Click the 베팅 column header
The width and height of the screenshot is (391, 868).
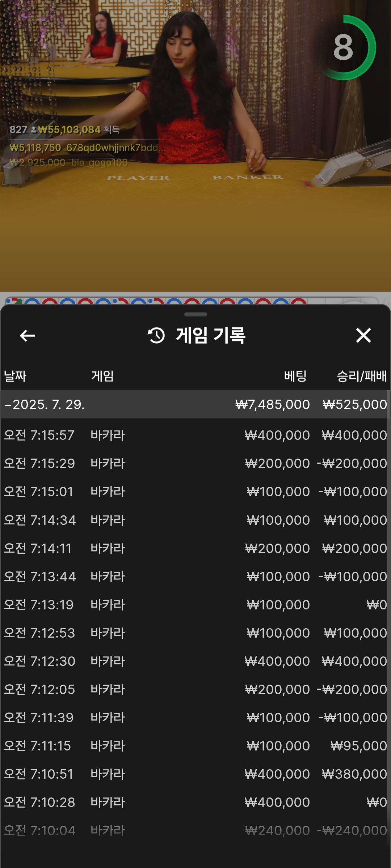pyautogui.click(x=295, y=376)
